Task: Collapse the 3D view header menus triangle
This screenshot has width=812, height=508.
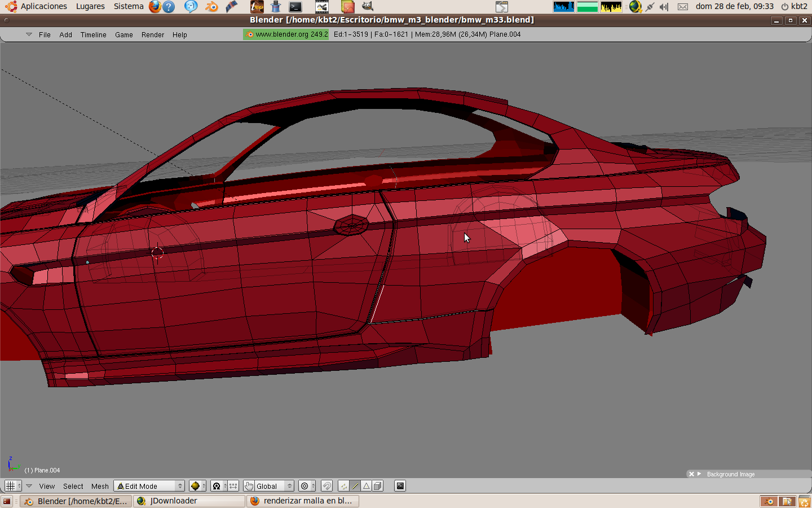Action: click(x=29, y=486)
